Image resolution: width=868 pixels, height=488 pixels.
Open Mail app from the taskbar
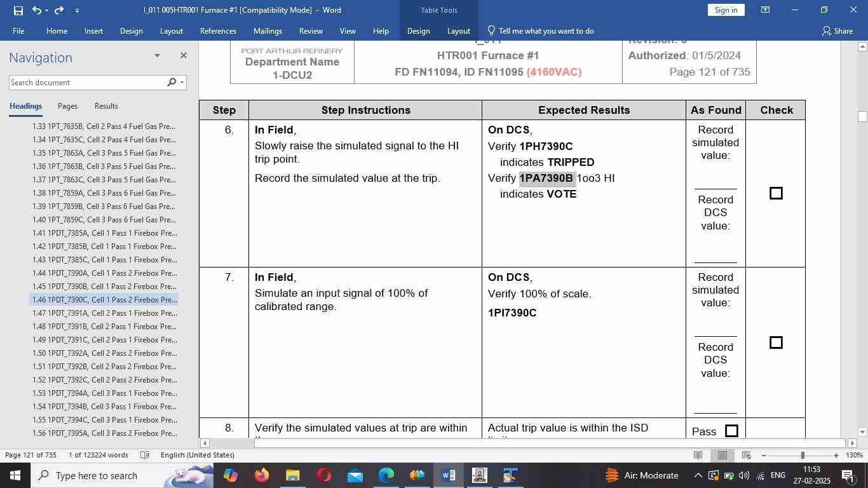(x=355, y=475)
